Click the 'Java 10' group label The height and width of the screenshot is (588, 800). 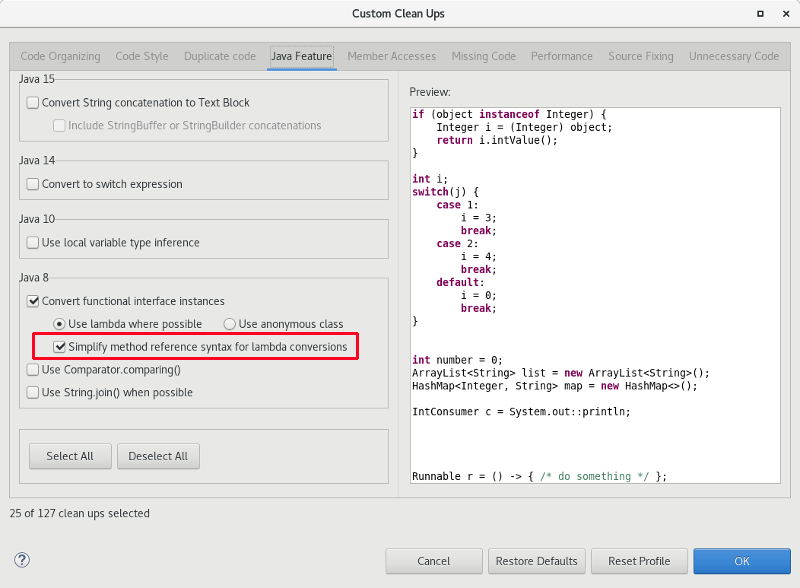click(x=37, y=219)
